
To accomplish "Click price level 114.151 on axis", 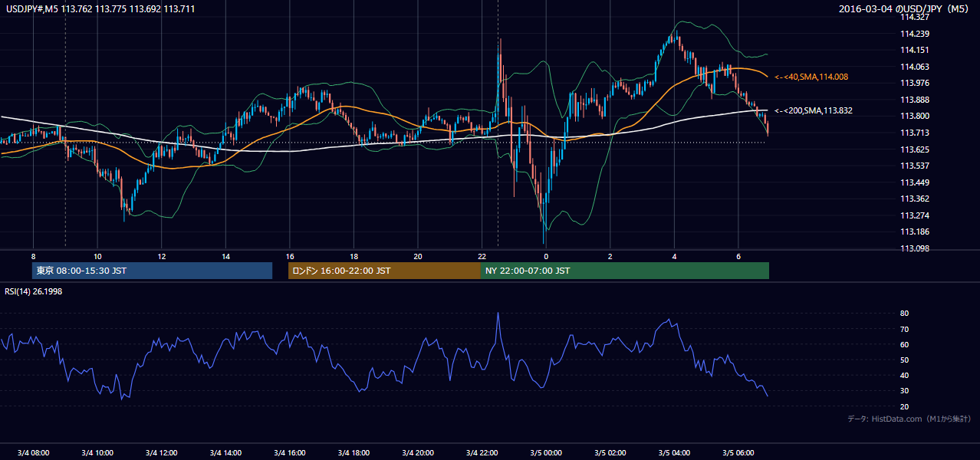I will point(914,51).
